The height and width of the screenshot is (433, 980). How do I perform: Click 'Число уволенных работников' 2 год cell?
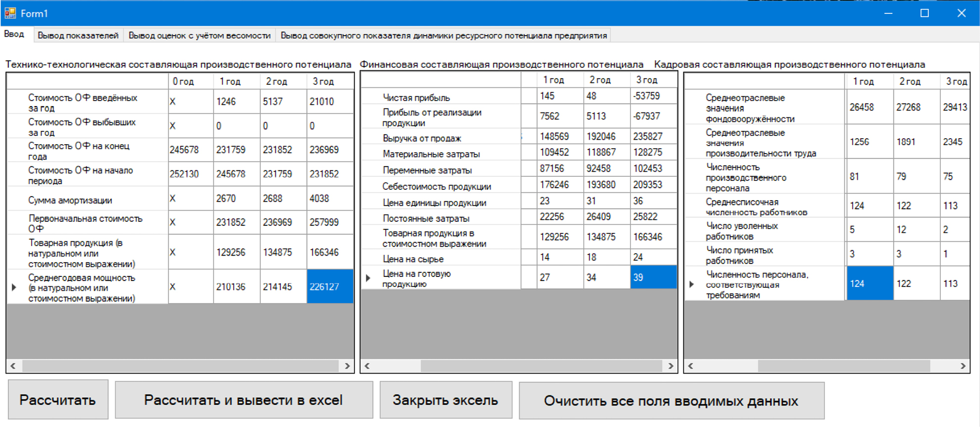[916, 230]
